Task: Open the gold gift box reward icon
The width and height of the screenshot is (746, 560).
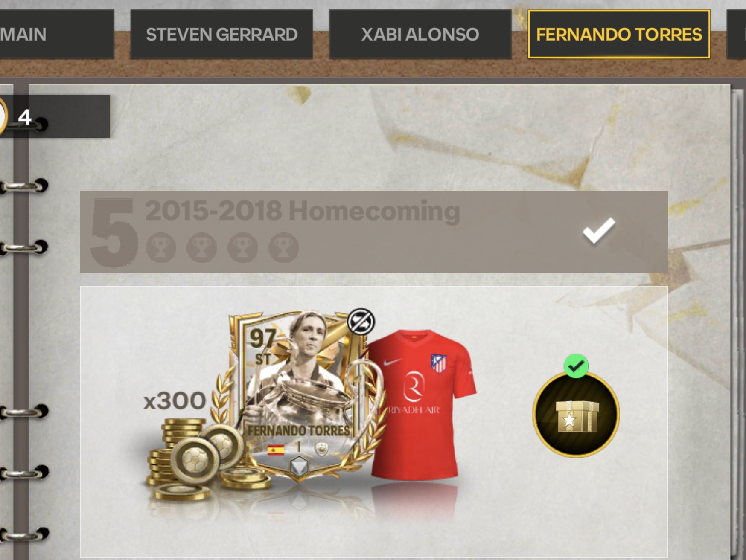Action: coord(576,415)
